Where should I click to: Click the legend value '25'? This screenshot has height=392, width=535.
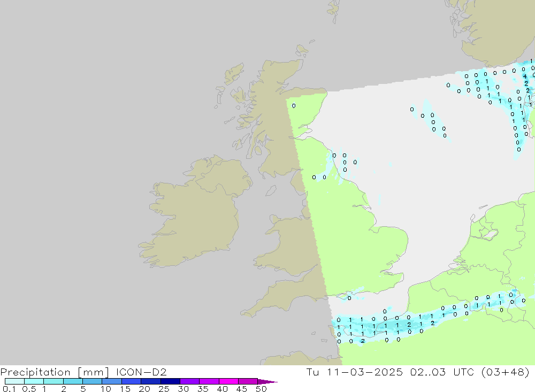164,389
